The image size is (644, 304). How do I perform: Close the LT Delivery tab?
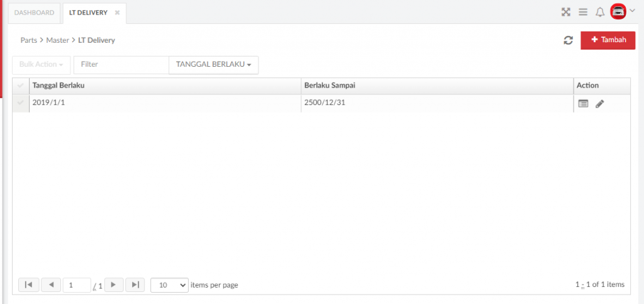[117, 13]
